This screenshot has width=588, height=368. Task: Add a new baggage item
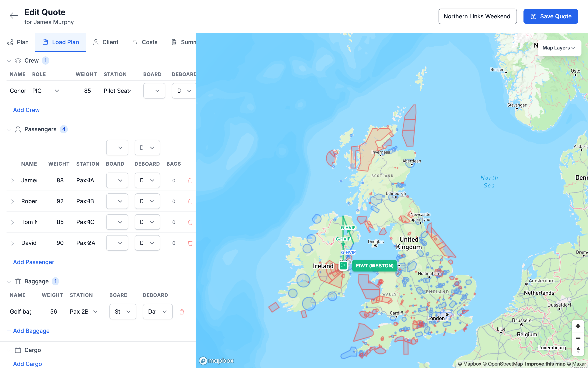pos(28,331)
